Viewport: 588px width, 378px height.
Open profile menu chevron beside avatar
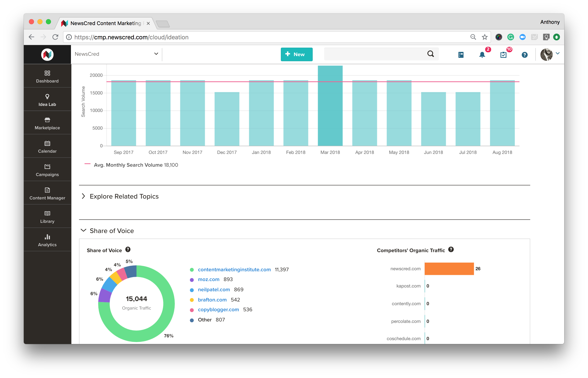tap(558, 53)
